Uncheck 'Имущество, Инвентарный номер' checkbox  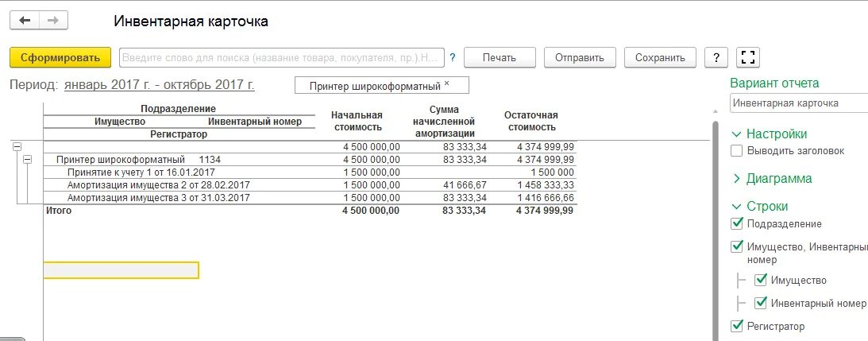pyautogui.click(x=736, y=246)
